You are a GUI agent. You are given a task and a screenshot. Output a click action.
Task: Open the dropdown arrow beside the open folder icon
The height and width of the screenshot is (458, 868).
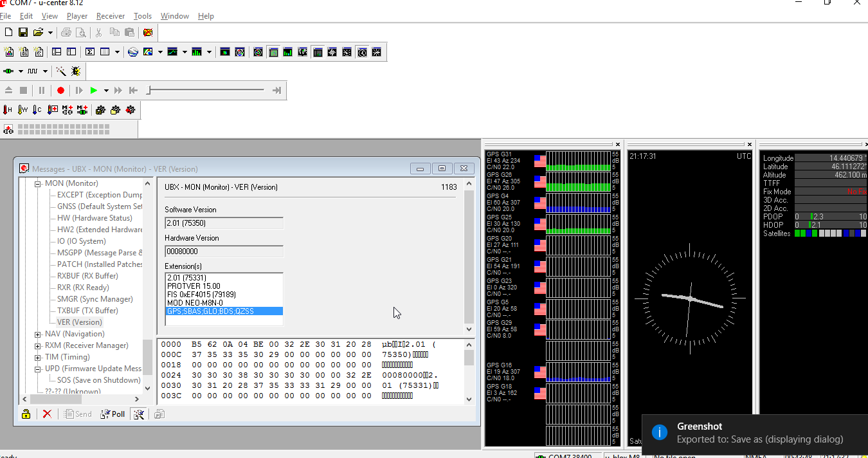coord(50,32)
